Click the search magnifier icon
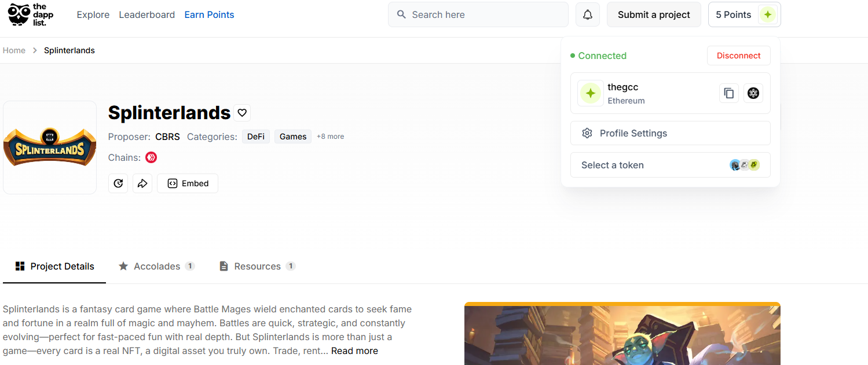 [x=401, y=14]
